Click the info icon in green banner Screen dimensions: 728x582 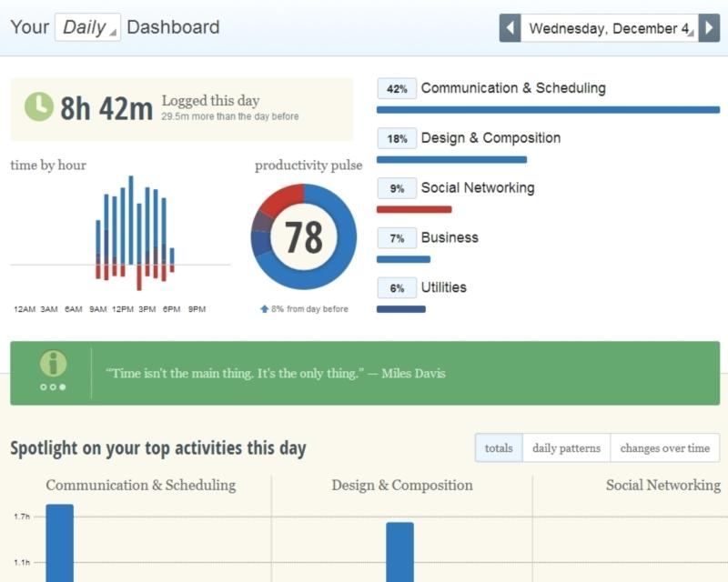click(x=53, y=364)
